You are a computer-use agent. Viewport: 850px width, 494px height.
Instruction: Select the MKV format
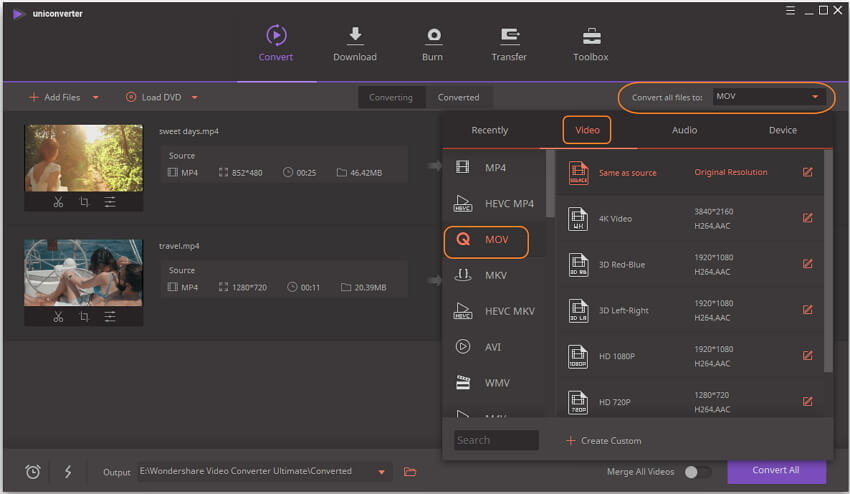(x=495, y=275)
